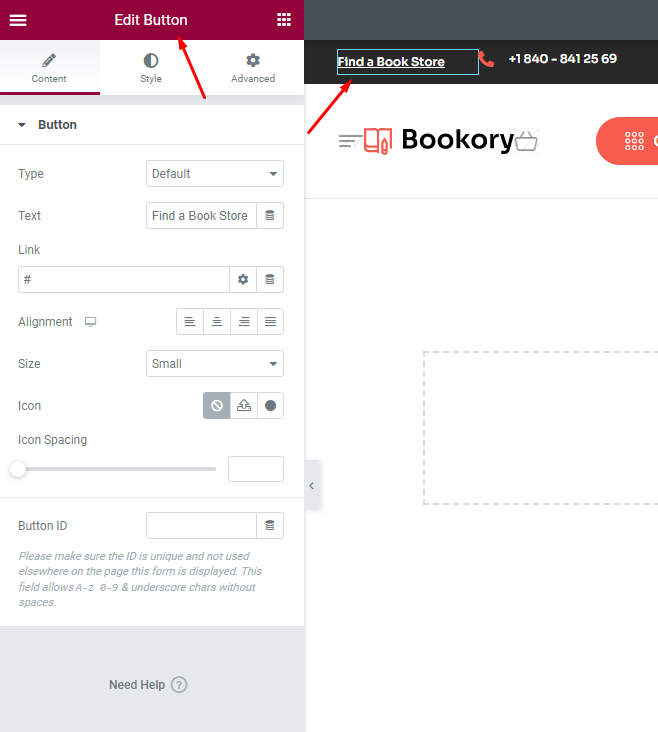
Task: Set alignment to justified
Action: [x=270, y=322]
